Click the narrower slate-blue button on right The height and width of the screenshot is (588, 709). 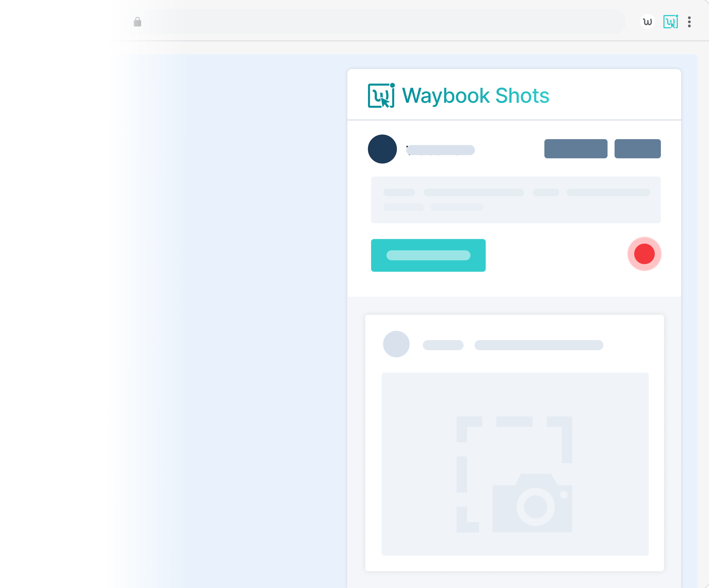(637, 149)
